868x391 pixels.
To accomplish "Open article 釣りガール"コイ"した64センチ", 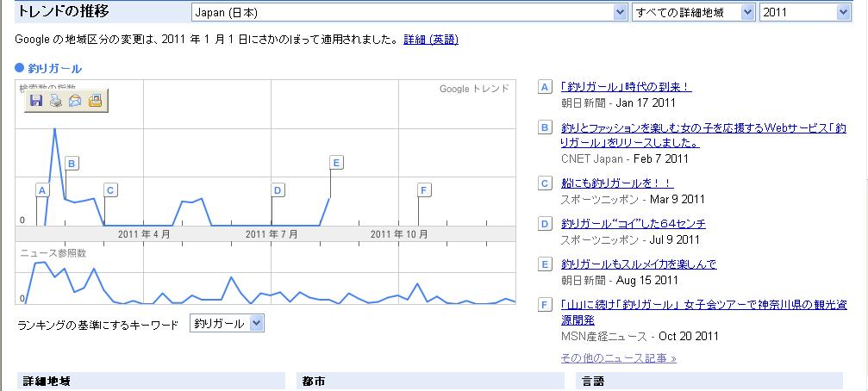I will tap(634, 223).
